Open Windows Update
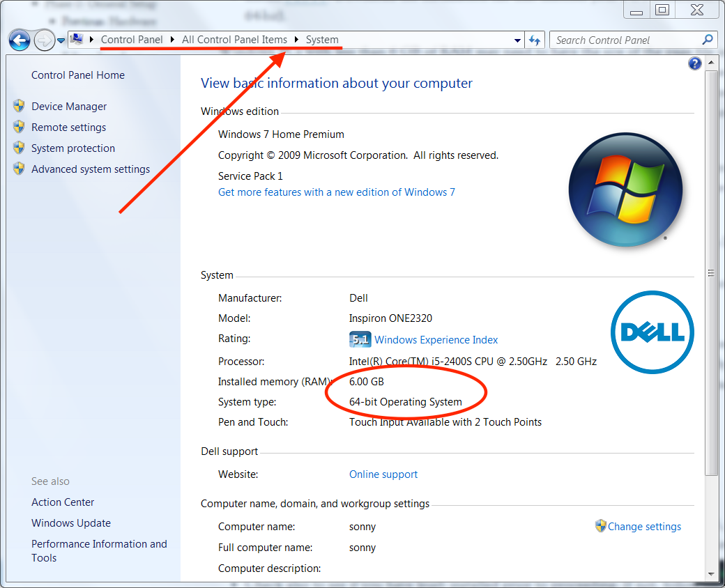The height and width of the screenshot is (588, 725). tap(70, 523)
